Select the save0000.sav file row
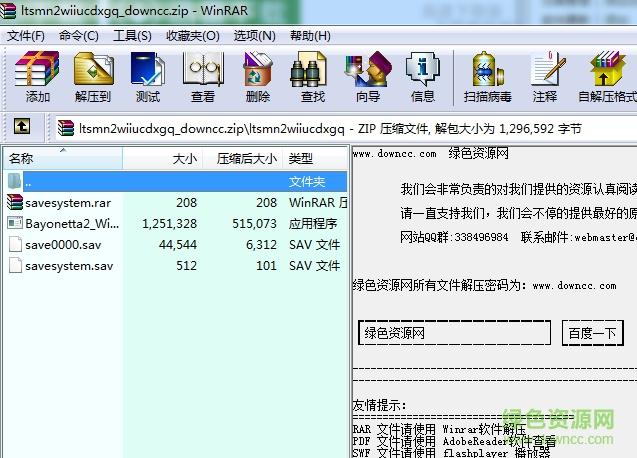 [x=61, y=245]
